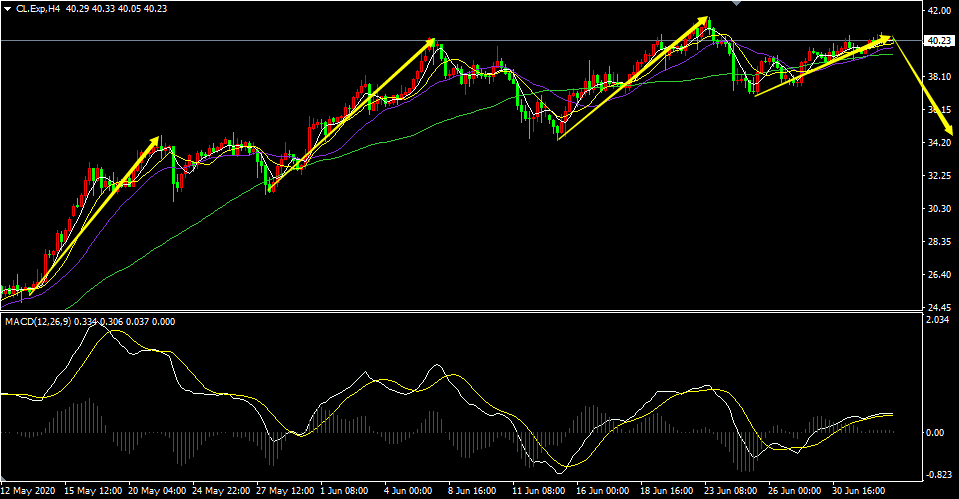Image resolution: width=959 pixels, height=499 pixels.
Task: Click the current price tag 40.23
Action: coord(939,41)
